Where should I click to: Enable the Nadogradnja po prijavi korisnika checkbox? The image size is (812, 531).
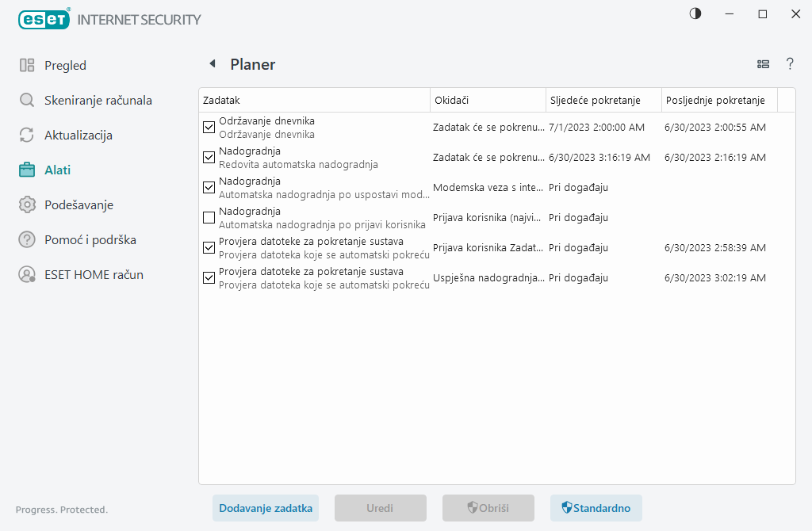209,217
